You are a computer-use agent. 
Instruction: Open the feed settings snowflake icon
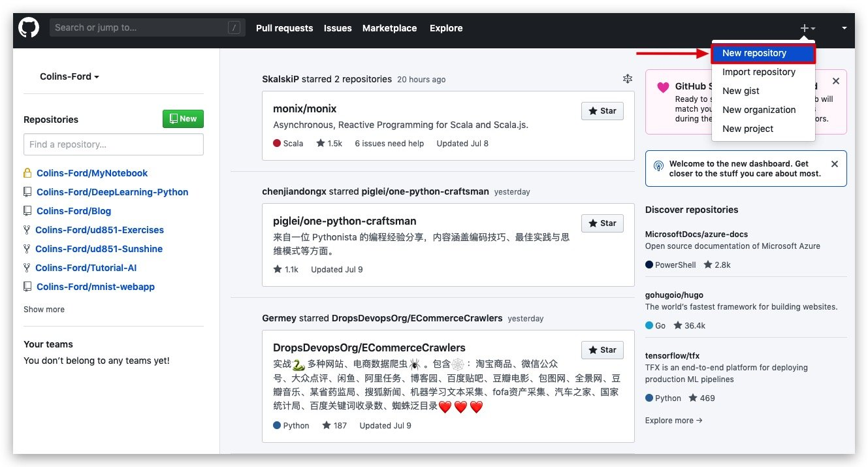point(628,79)
